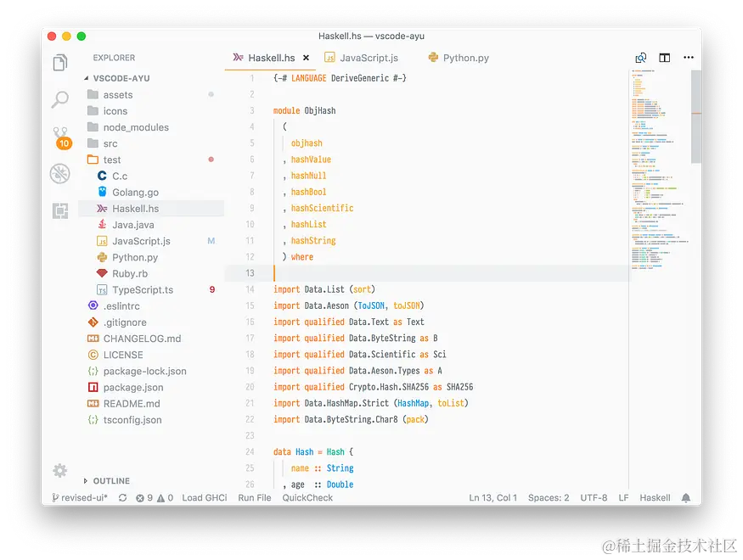Viewport: 743px width, 560px height.
Task: Click line number 14 in the gutter
Action: pos(250,289)
